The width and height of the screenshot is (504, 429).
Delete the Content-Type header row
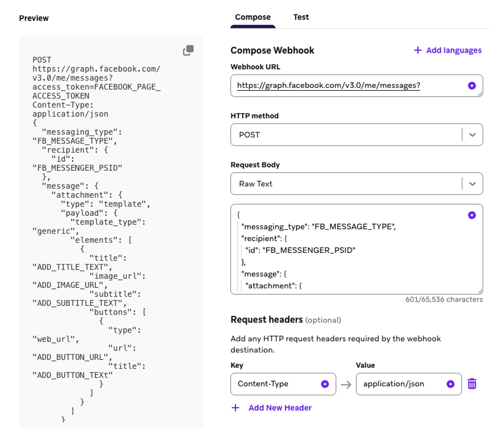[472, 383]
